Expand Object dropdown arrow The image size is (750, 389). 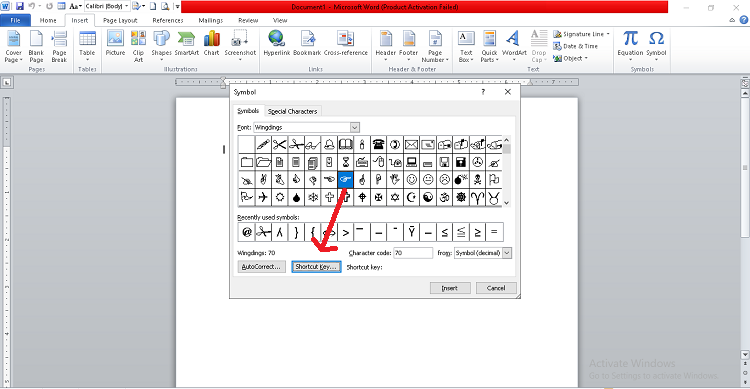pos(586,58)
